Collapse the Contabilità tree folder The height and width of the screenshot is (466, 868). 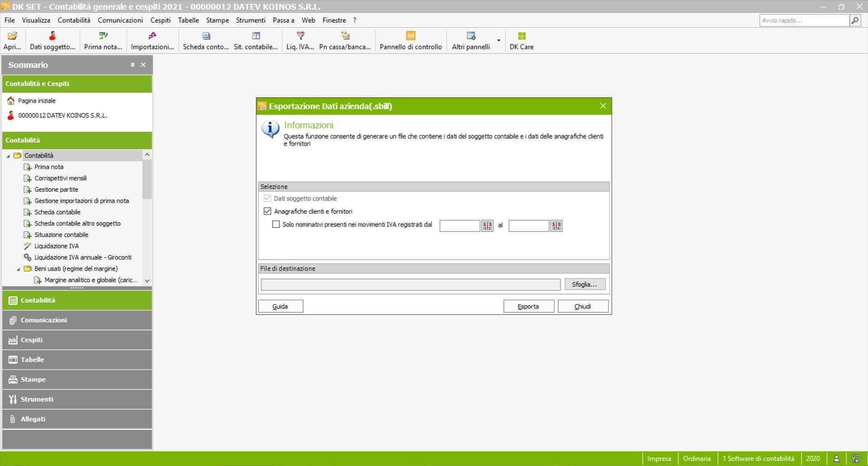[x=8, y=156]
